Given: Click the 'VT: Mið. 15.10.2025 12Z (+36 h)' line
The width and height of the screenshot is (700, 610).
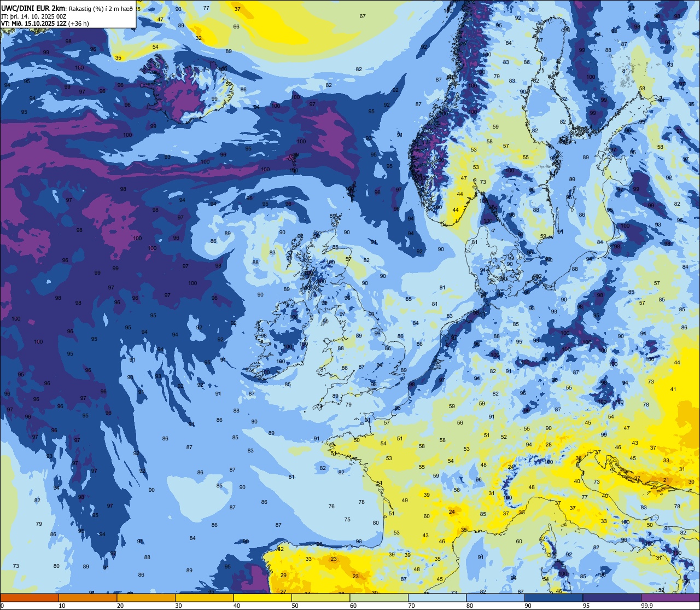Looking at the screenshot, I should pyautogui.click(x=45, y=24).
